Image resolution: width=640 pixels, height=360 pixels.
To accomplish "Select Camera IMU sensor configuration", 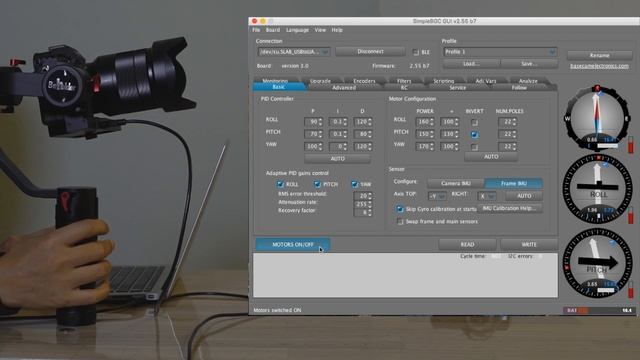I will [x=456, y=183].
